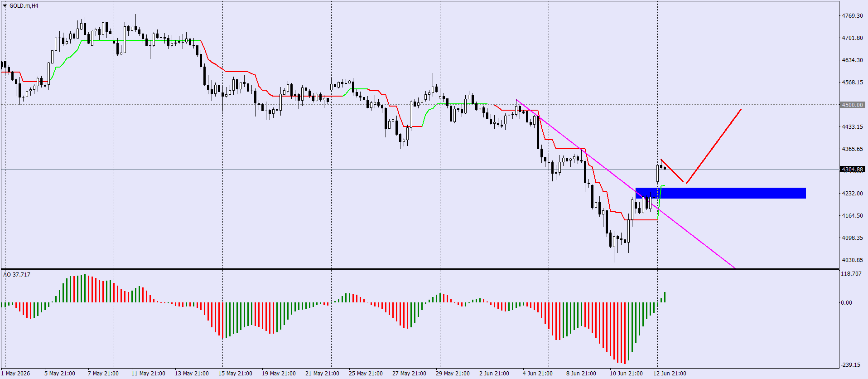Click the 4098.35 price on the scale
The image size is (868, 379).
pyautogui.click(x=852, y=238)
